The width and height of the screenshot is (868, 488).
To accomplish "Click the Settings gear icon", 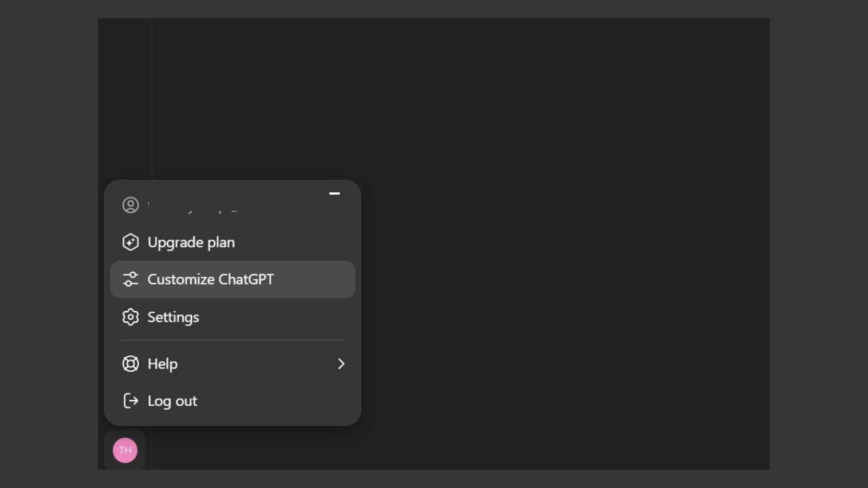I will (131, 317).
